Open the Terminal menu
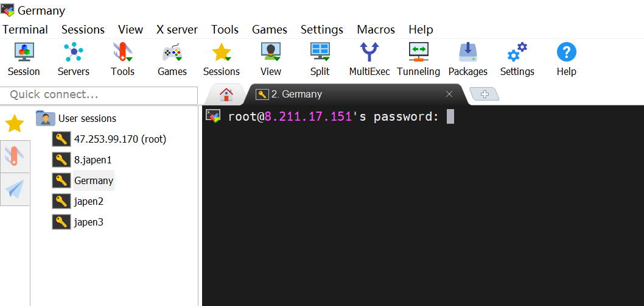Screen dimensions: 644x306 click(x=25, y=30)
